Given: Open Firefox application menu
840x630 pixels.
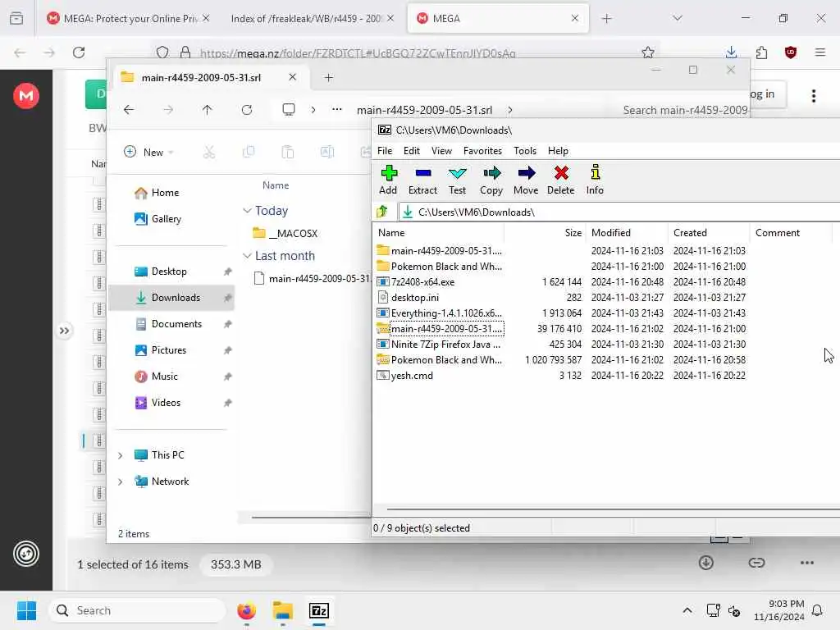Looking at the screenshot, I should (x=820, y=52).
